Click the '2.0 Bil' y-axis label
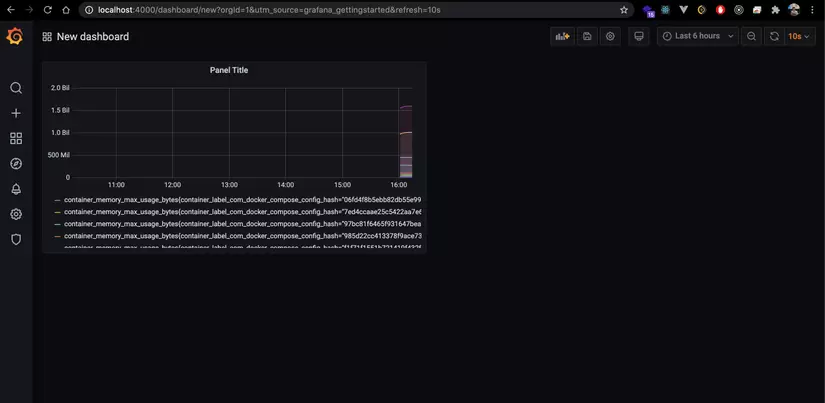The width and height of the screenshot is (825, 403). coord(60,88)
